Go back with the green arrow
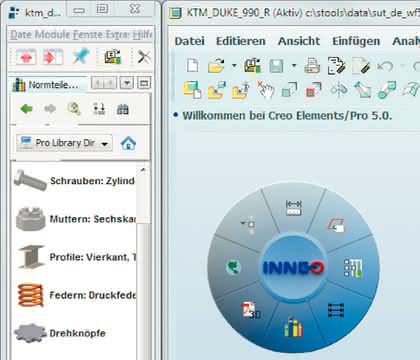420x360 pixels. pos(26,109)
